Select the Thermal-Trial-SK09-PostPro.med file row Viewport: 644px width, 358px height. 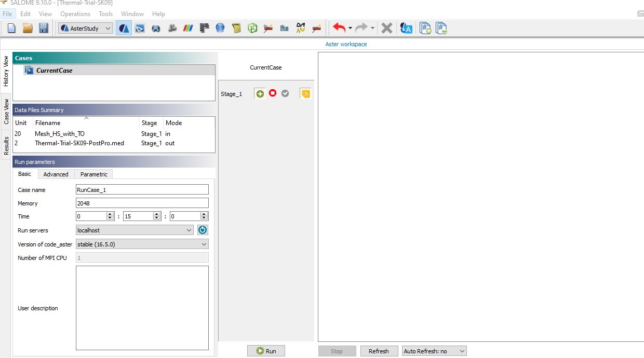pos(114,143)
